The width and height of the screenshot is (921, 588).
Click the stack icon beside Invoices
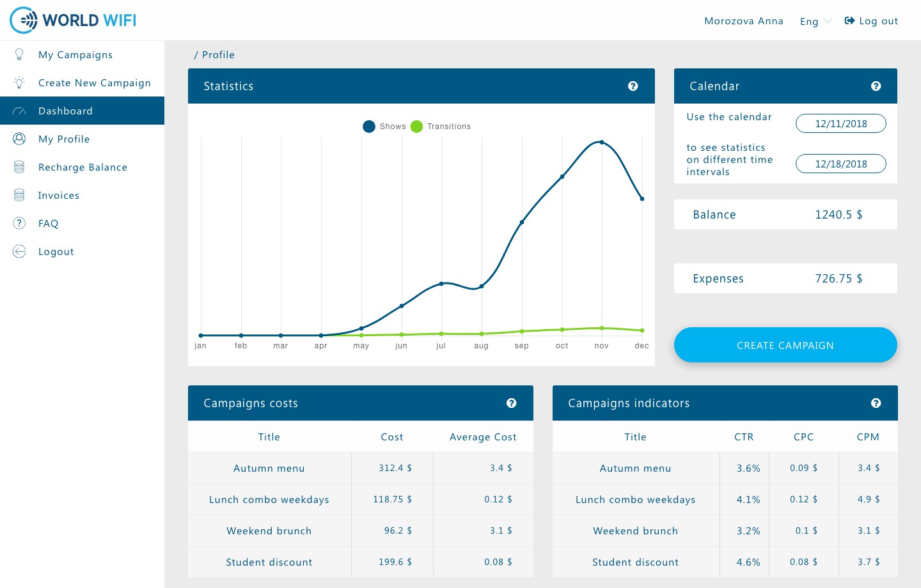[19, 195]
